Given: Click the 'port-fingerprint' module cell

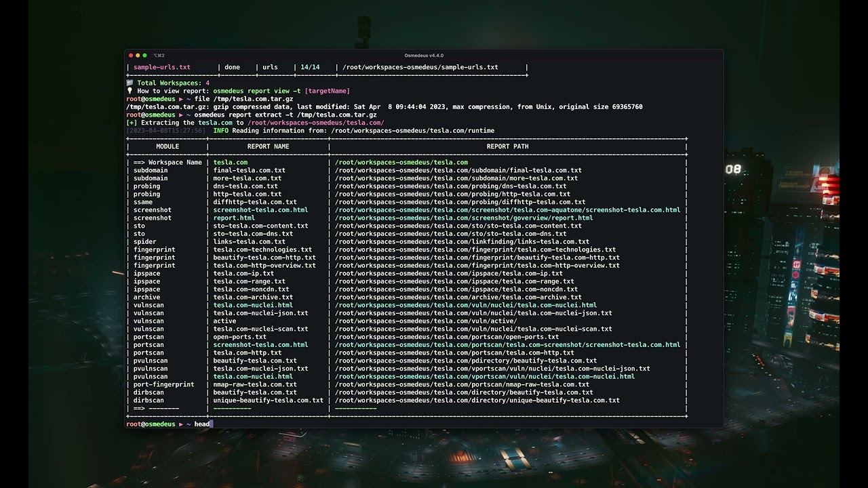Looking at the screenshot, I should tap(164, 384).
